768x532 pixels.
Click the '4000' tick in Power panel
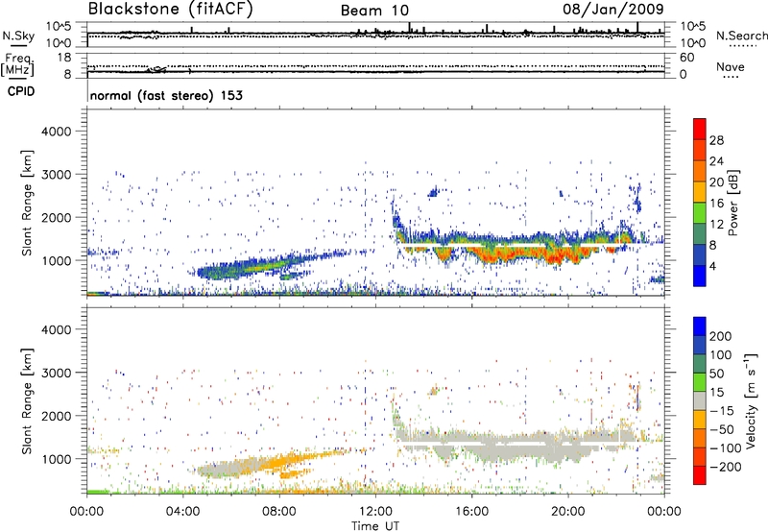(57, 132)
